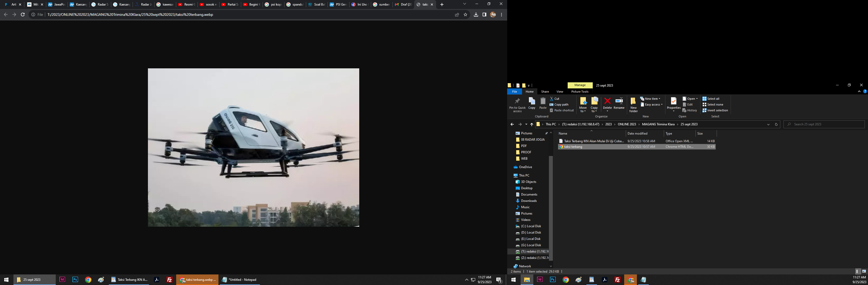
Task: Click the flying taxi image
Action: (x=253, y=147)
